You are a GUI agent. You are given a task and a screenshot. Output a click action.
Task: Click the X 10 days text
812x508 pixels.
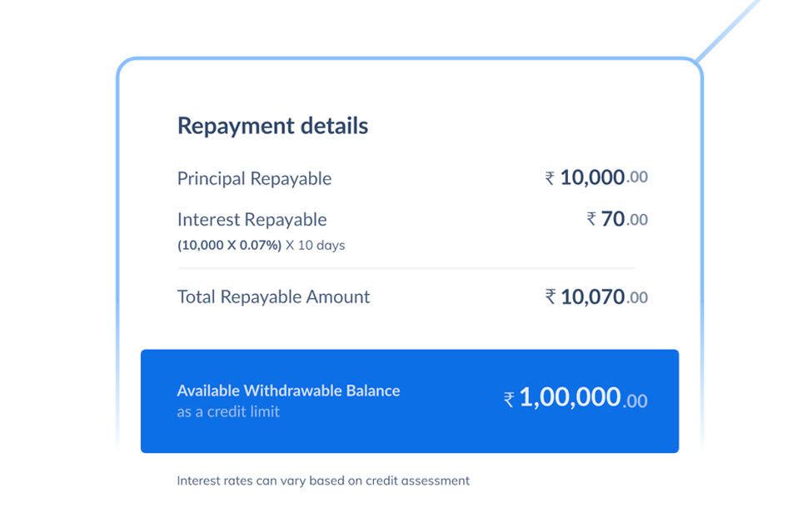[316, 246]
